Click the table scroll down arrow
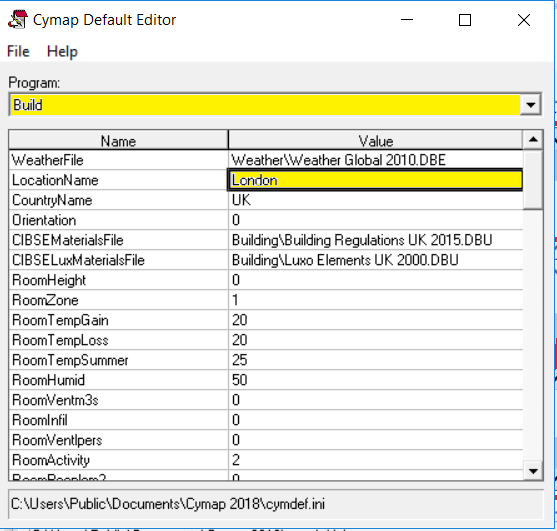The height and width of the screenshot is (531, 557). pyautogui.click(x=533, y=471)
